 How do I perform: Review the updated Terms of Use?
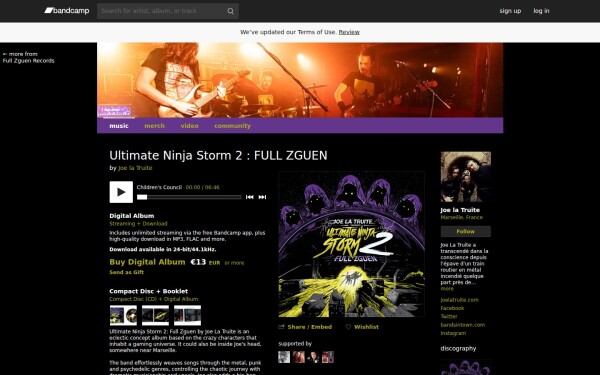tap(349, 32)
